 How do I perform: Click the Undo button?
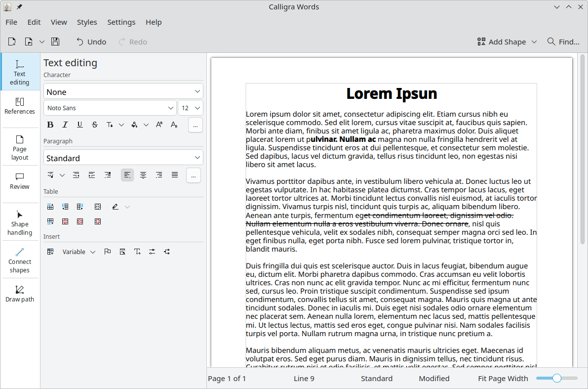coord(91,42)
